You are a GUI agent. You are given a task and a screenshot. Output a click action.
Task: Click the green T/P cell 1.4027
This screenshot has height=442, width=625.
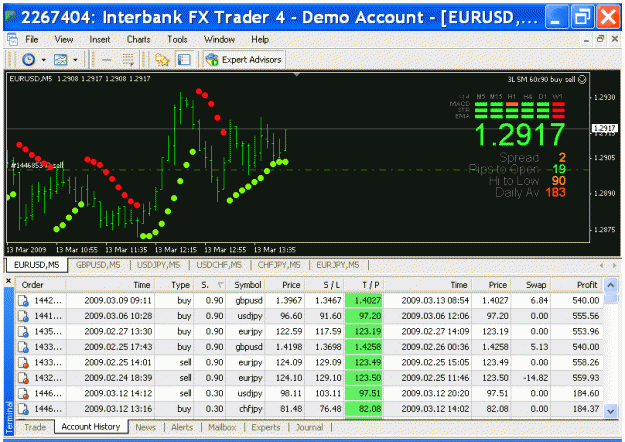[x=364, y=301]
